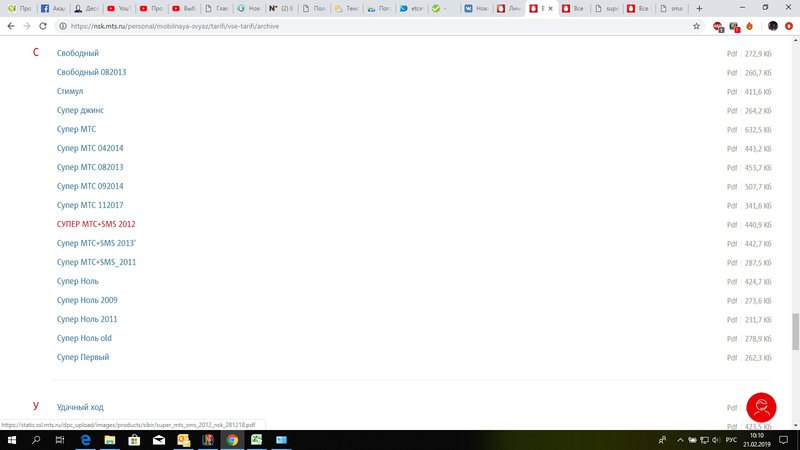
Task: Switch the РУС input language indicator
Action: point(731,440)
